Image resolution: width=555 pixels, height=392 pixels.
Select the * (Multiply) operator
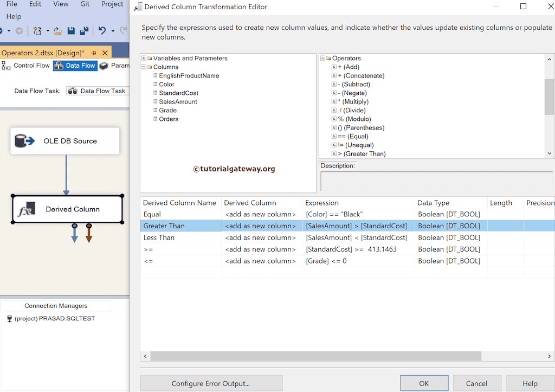coord(353,101)
